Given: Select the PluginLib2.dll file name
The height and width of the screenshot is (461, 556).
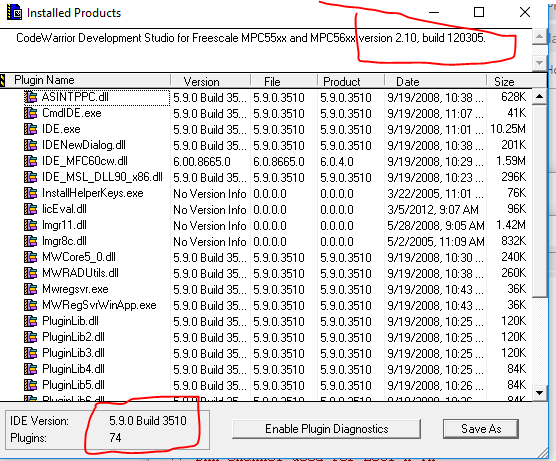Looking at the screenshot, I should (73, 337).
